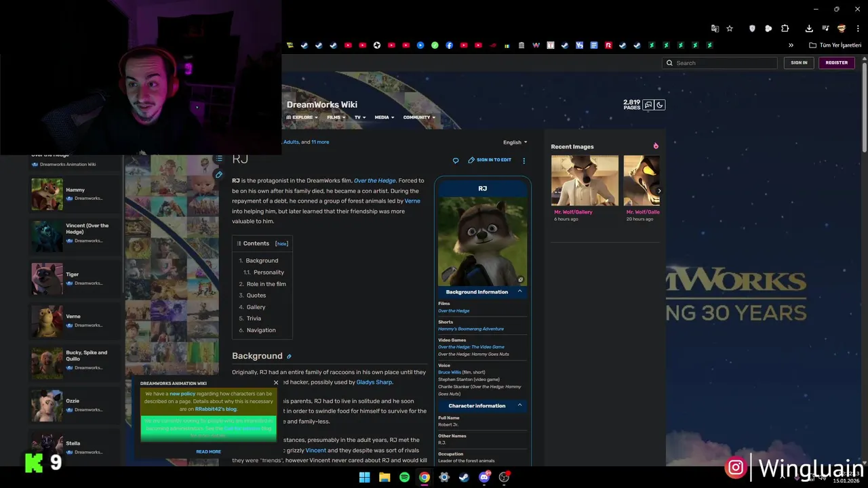
Task: Open OBS Studio from the taskbar
Action: [x=504, y=477]
